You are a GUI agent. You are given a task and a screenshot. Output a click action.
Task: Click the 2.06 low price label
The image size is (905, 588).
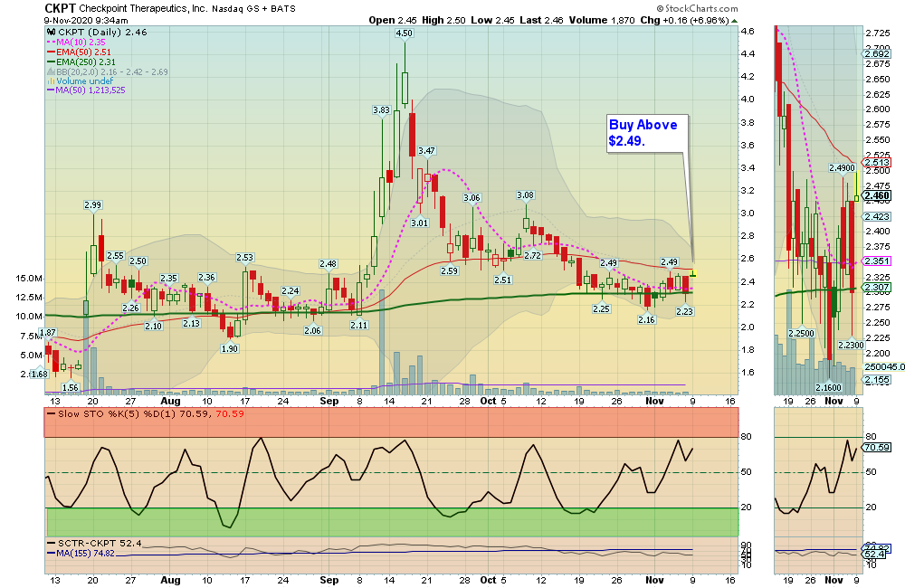tap(312, 331)
